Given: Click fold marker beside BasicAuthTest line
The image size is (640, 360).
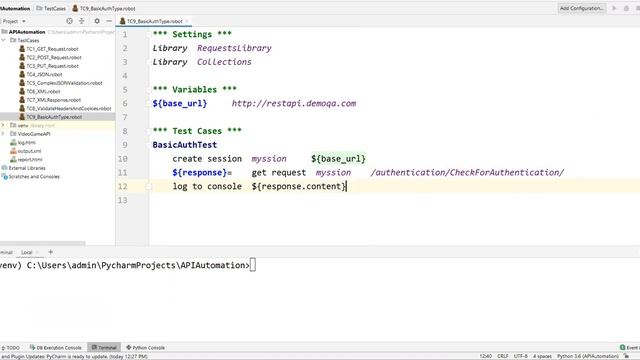Looking at the screenshot, I should coord(149,145).
